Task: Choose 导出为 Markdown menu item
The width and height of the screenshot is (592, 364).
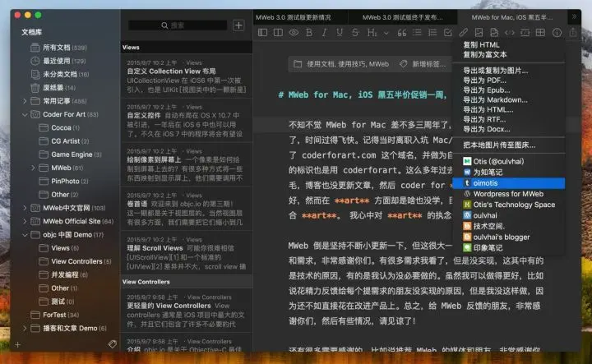Action: point(509,100)
